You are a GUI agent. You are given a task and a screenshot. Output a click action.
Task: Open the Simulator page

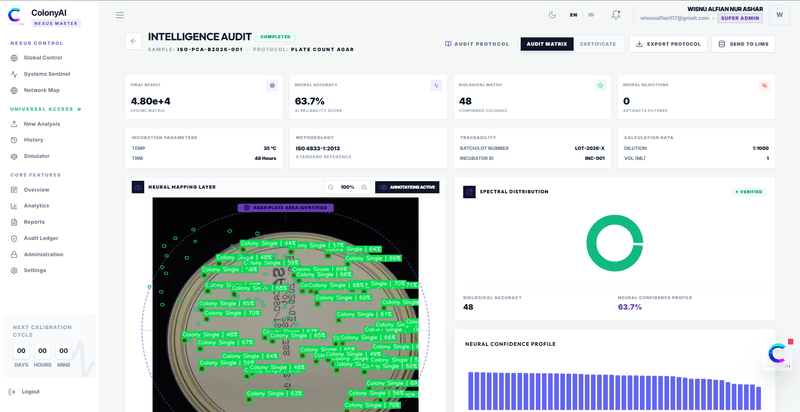click(x=37, y=156)
